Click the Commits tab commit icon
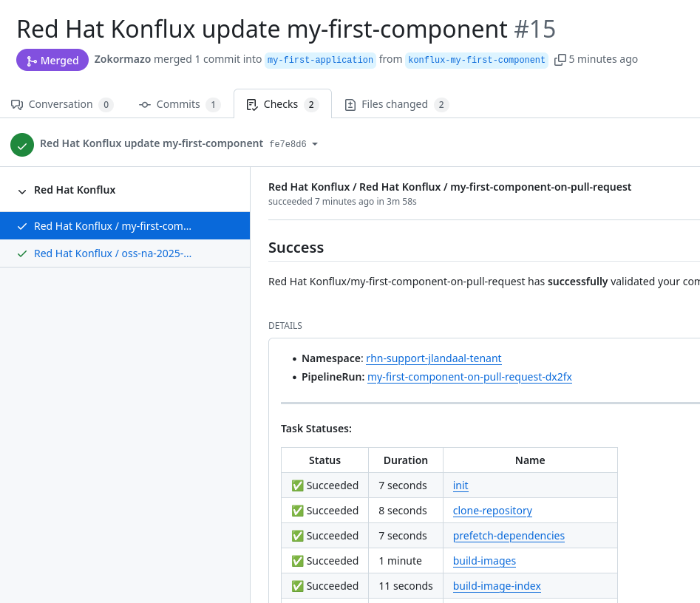This screenshot has height=603, width=700. point(145,105)
